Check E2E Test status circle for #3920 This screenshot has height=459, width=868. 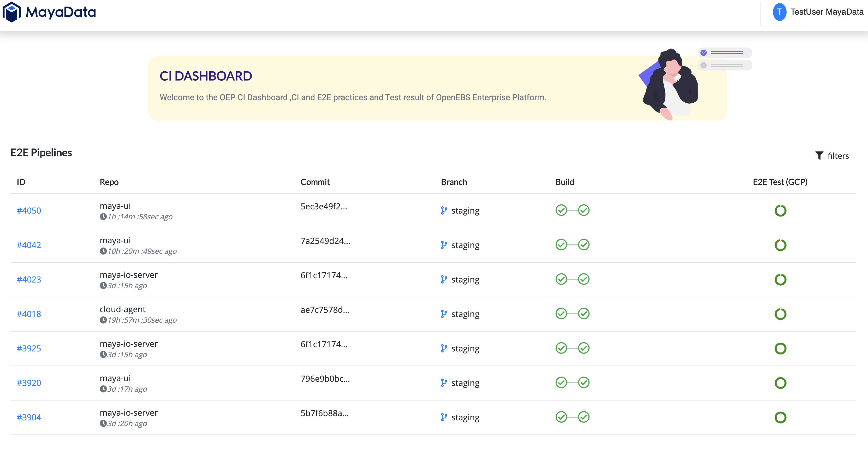coord(780,383)
